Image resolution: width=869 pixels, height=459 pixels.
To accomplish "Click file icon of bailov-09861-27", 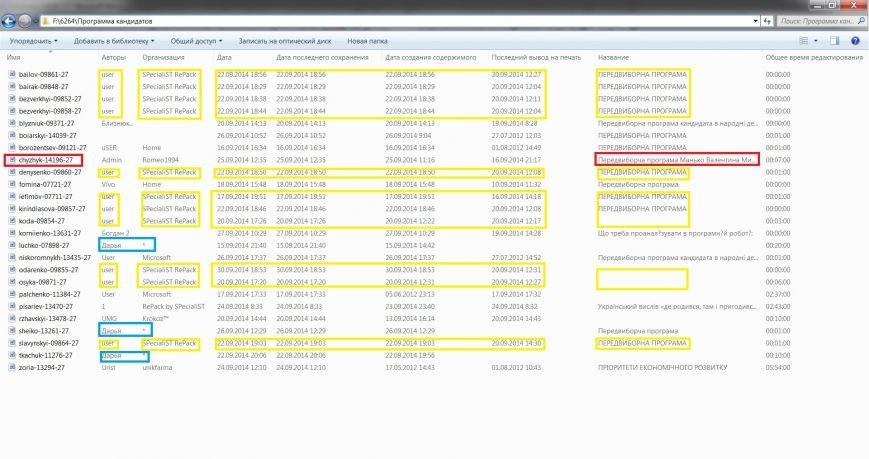I will [12, 74].
